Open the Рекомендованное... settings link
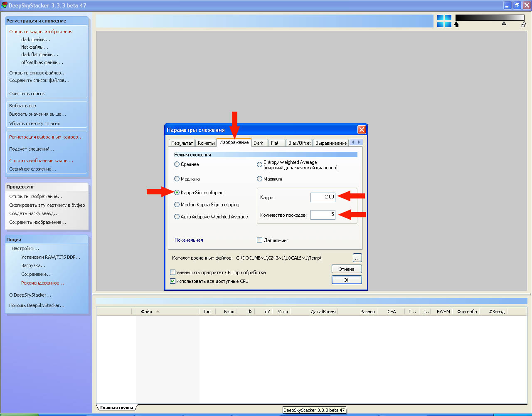 coord(42,283)
